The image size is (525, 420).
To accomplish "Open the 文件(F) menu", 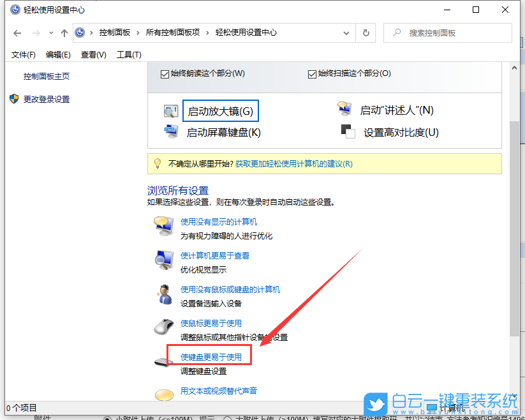I will pos(24,54).
